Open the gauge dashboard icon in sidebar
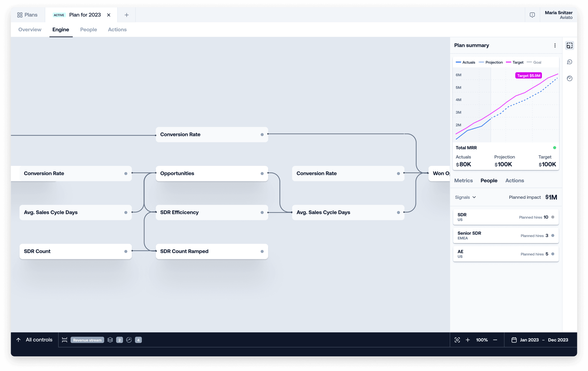Screen dimensions: 588x371 pos(569,78)
